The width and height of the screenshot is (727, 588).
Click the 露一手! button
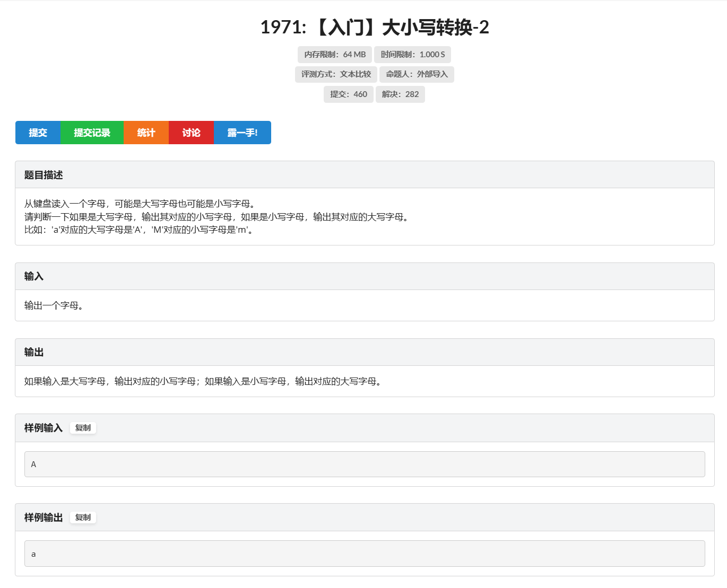243,133
